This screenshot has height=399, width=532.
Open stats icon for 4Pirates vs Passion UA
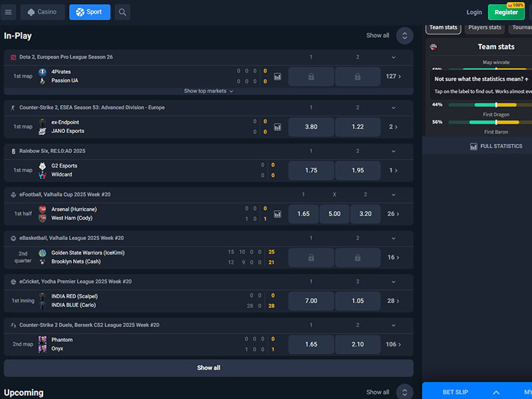pyautogui.click(x=277, y=76)
